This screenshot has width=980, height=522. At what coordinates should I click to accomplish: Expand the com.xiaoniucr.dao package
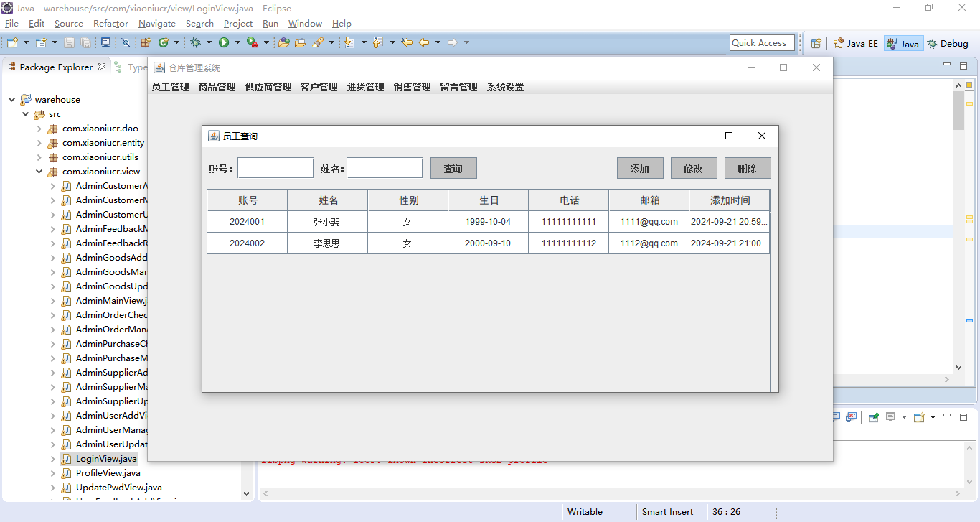(x=39, y=129)
